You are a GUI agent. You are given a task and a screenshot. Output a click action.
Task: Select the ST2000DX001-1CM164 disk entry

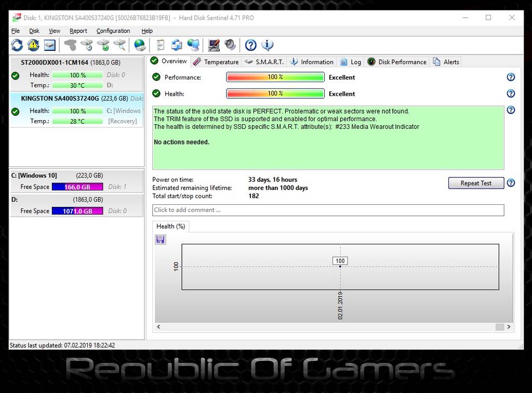(x=77, y=74)
